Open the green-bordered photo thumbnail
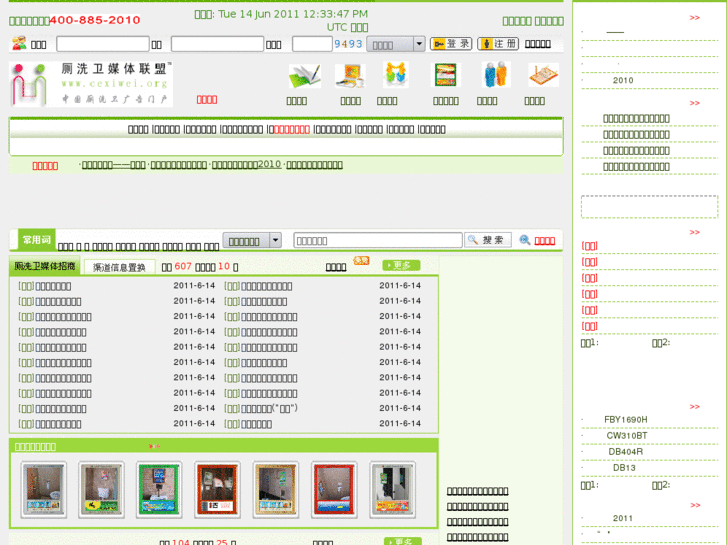The height and width of the screenshot is (545, 727). (159, 489)
